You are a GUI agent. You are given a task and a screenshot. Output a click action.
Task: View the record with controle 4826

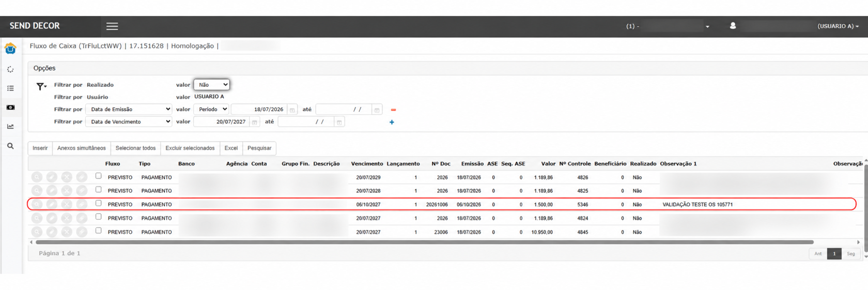37,177
